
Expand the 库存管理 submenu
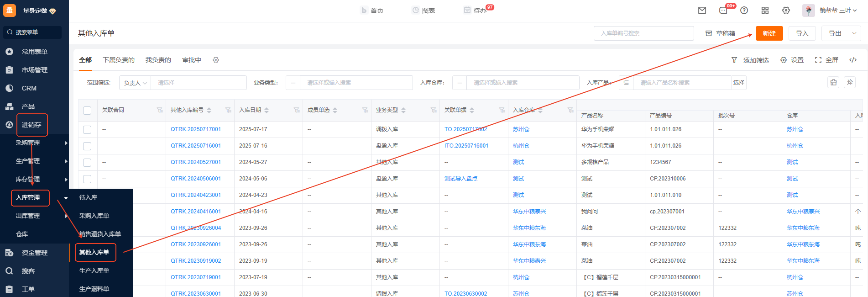pos(66,180)
